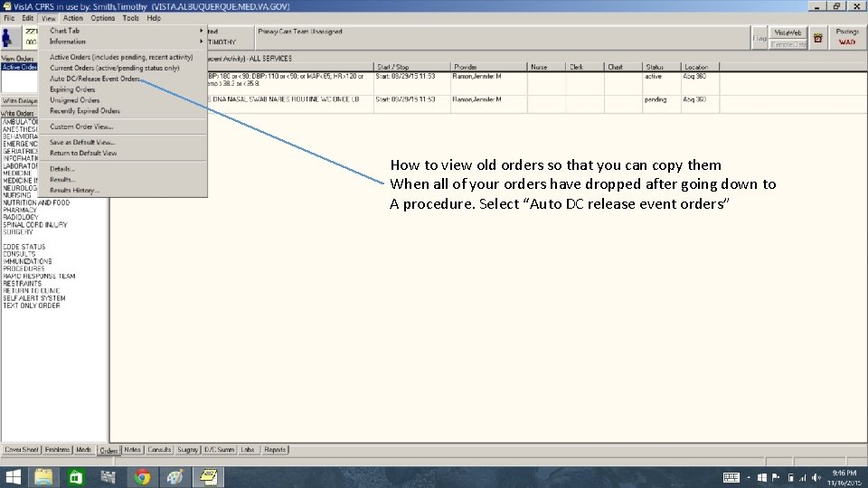Open Paint app from taskbar

coord(175,477)
